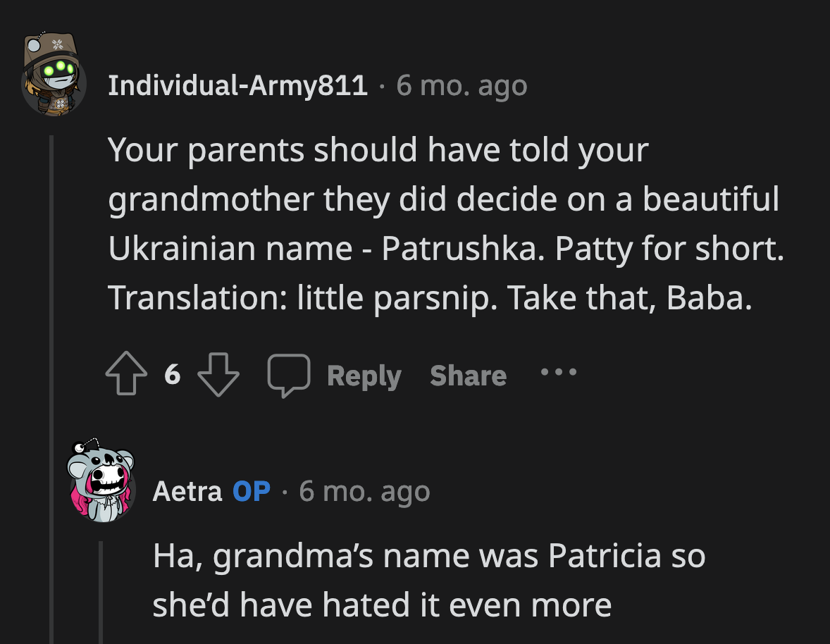Select the Share icon area
This screenshot has width=830, height=644.
(467, 376)
